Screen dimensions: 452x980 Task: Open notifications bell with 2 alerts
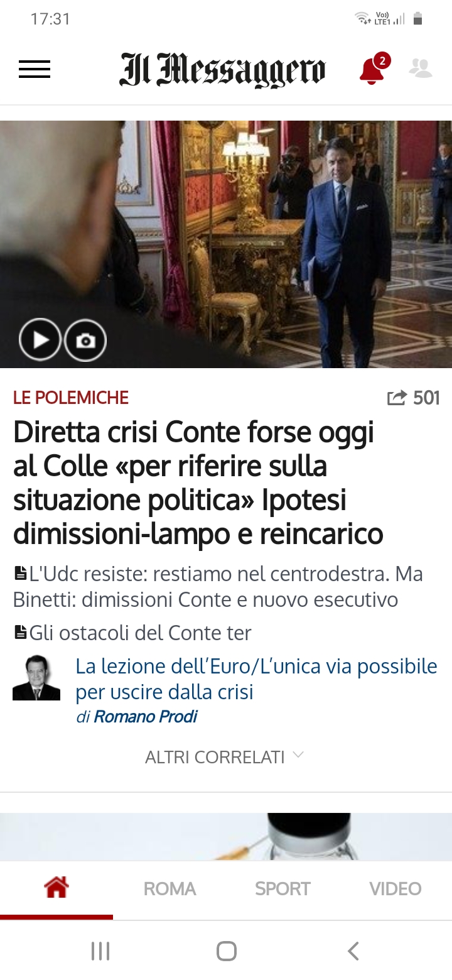tap(374, 68)
